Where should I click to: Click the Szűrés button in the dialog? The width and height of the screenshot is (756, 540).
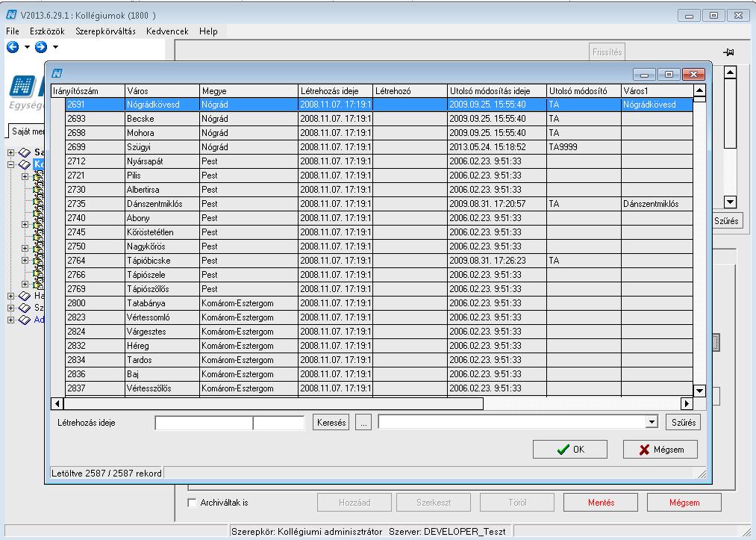point(683,422)
